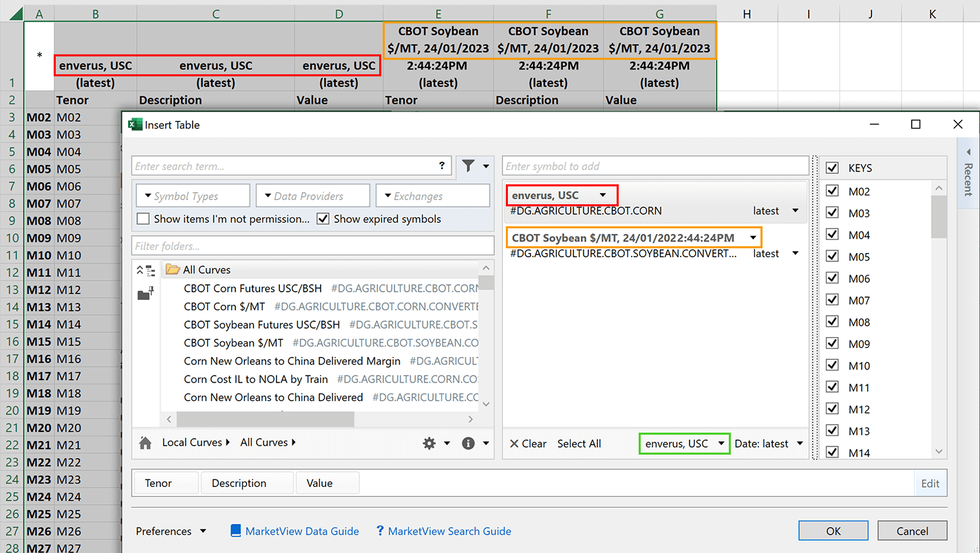Screen dimensions: 980x553
Task: Click the filter funnel icon
Action: [468, 166]
